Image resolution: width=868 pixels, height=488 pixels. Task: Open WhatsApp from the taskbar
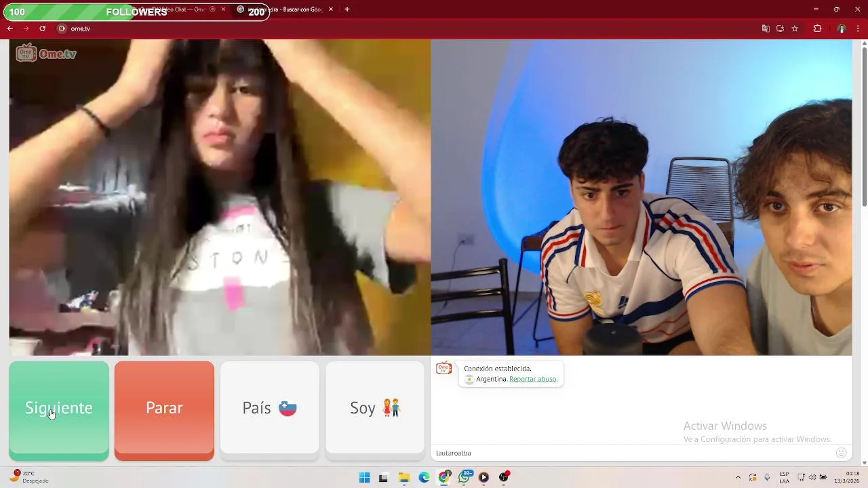[x=465, y=477]
